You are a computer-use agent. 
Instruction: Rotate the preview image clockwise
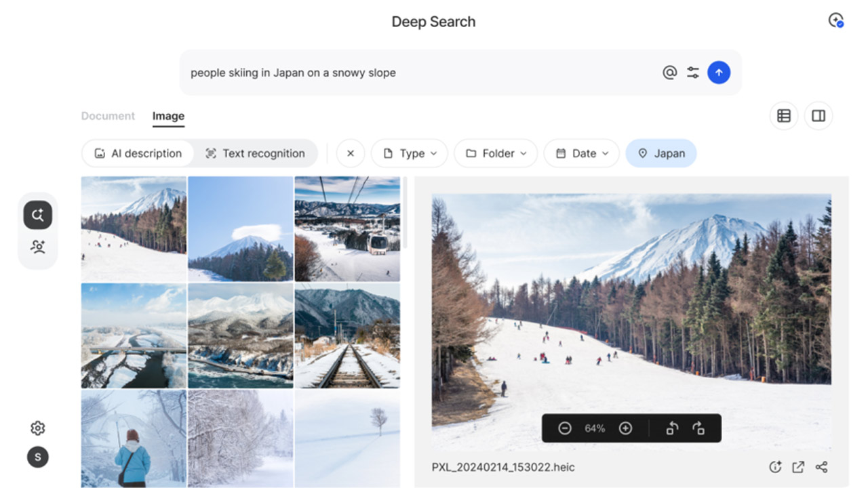click(x=698, y=428)
